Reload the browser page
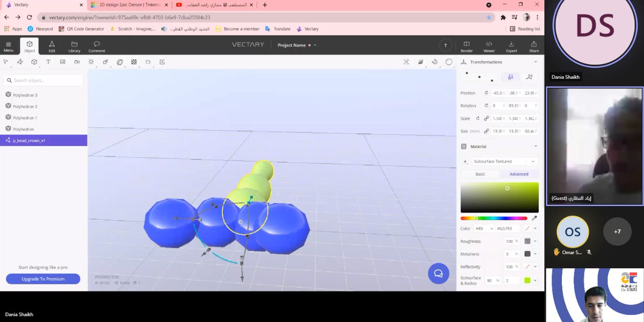This screenshot has width=644, height=322. (29, 17)
